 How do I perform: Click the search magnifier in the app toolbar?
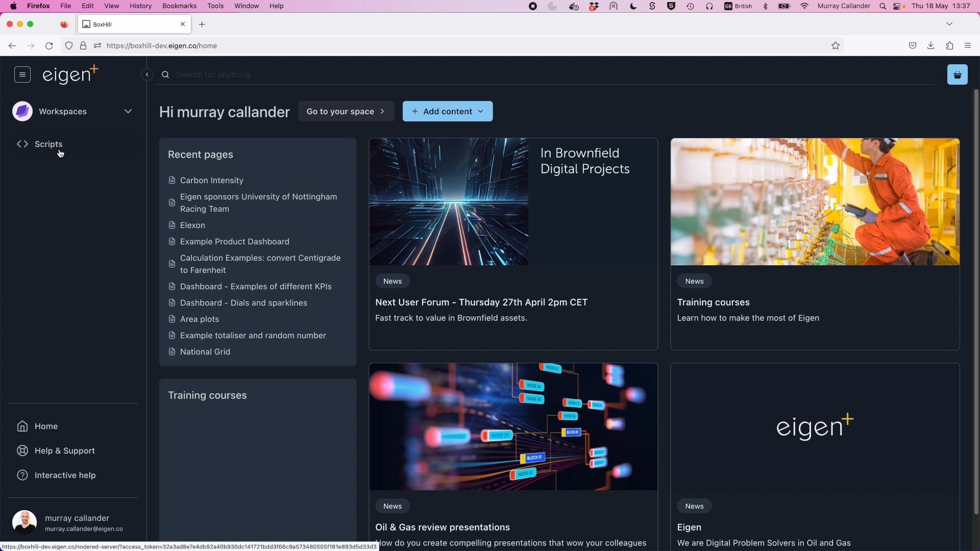pos(165,74)
